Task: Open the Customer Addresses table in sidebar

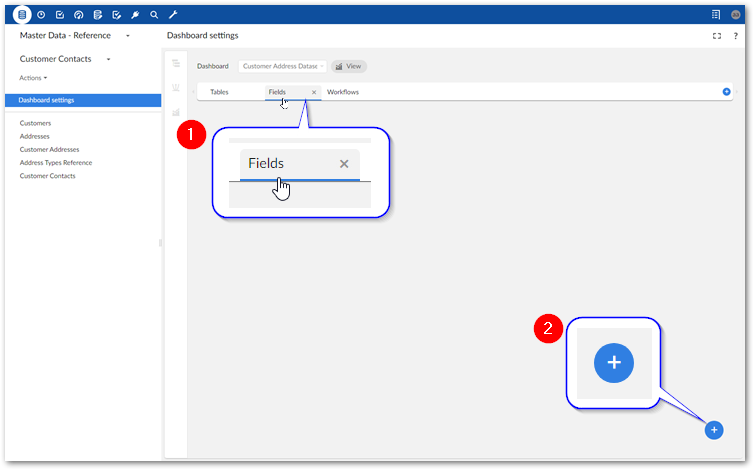Action: tap(50, 150)
